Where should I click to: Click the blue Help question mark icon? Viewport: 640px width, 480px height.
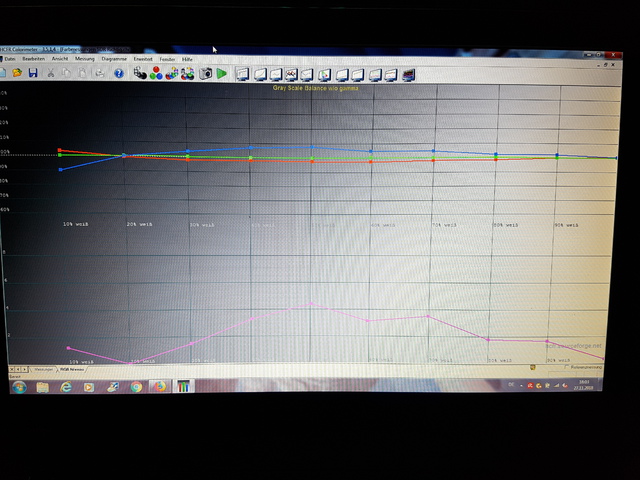click(x=118, y=73)
